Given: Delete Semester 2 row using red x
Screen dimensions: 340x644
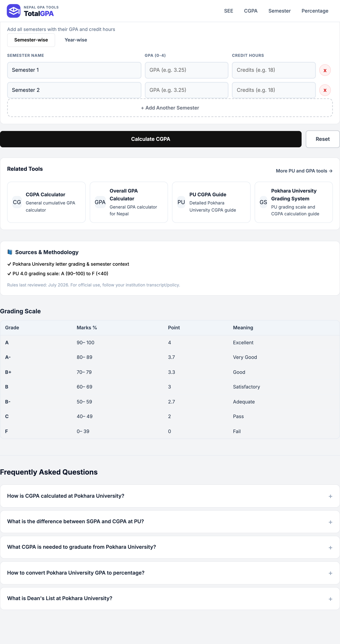Looking at the screenshot, I should point(325,90).
